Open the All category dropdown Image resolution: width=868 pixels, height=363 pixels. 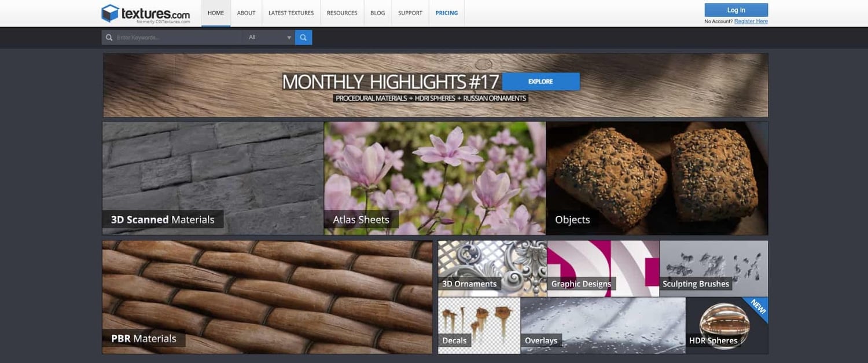(269, 38)
